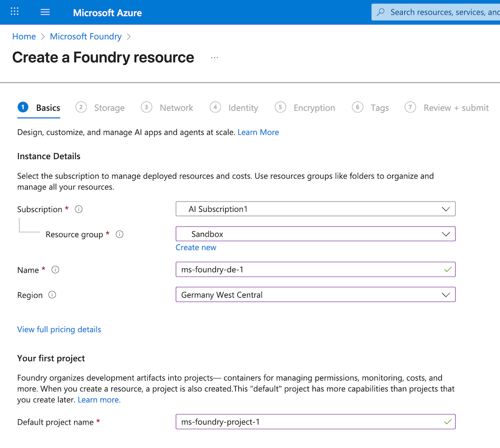Viewport: 500px width, 448px height.
Task: Open View full pricing details link
Action: pyautogui.click(x=59, y=329)
